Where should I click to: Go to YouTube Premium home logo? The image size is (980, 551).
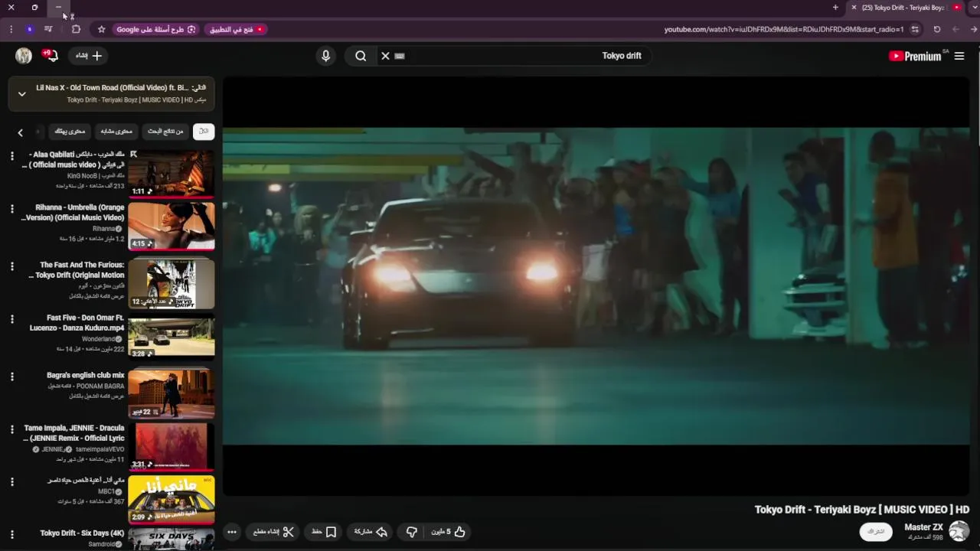pyautogui.click(x=916, y=56)
